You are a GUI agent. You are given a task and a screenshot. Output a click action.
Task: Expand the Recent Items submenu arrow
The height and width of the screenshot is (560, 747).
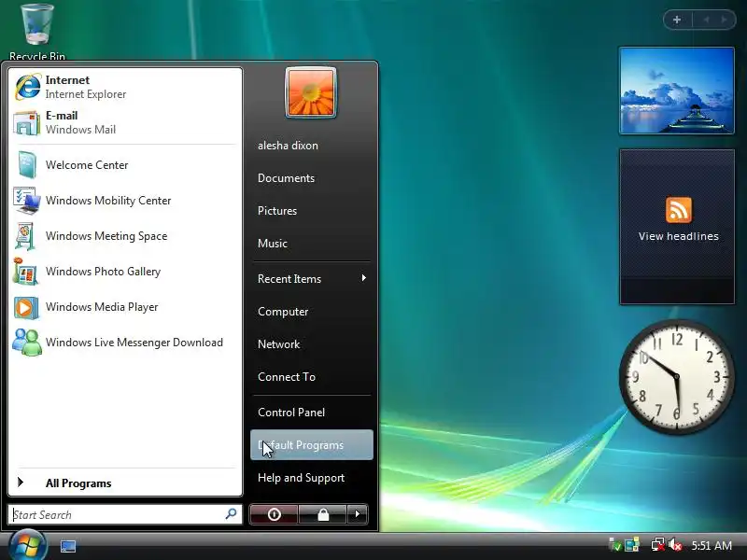pyautogui.click(x=364, y=277)
